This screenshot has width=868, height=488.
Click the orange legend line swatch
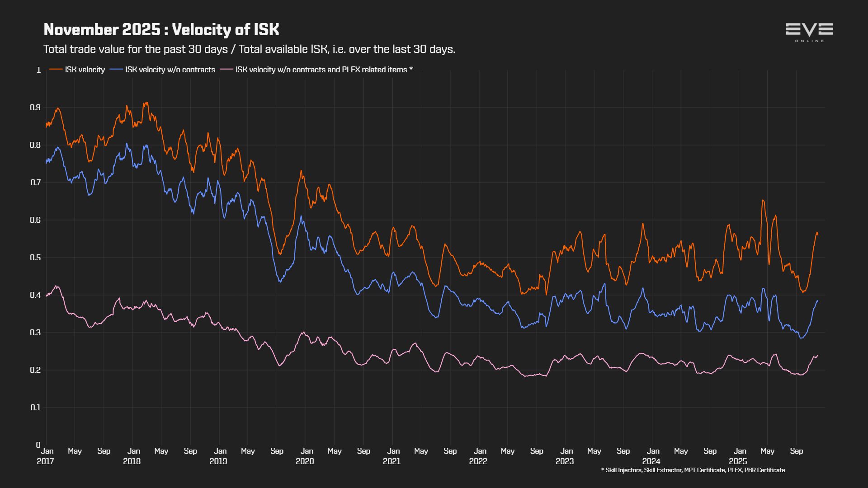coord(56,70)
